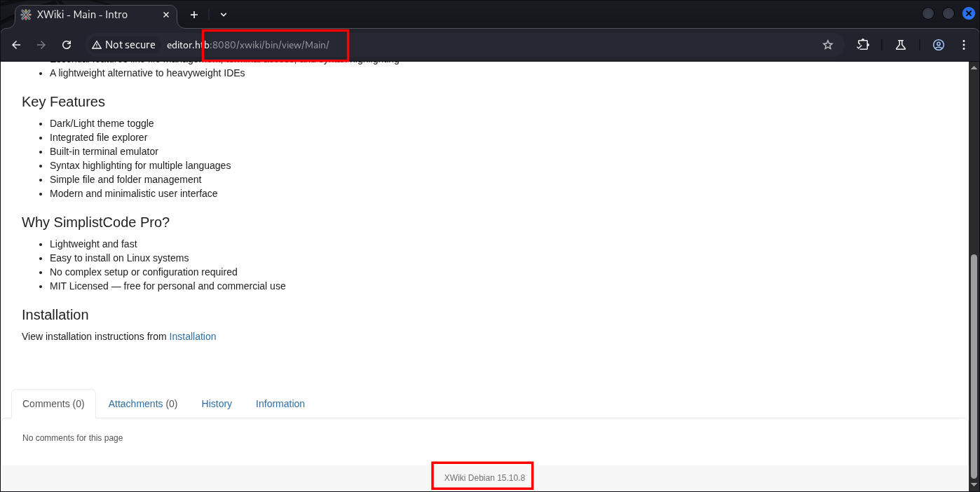Close the XWiki - Main - Intro tab
Screen dimensions: 980x492
167,15
